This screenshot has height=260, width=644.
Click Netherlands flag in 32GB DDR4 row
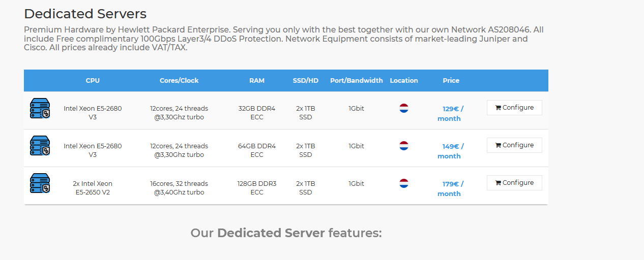tap(404, 108)
